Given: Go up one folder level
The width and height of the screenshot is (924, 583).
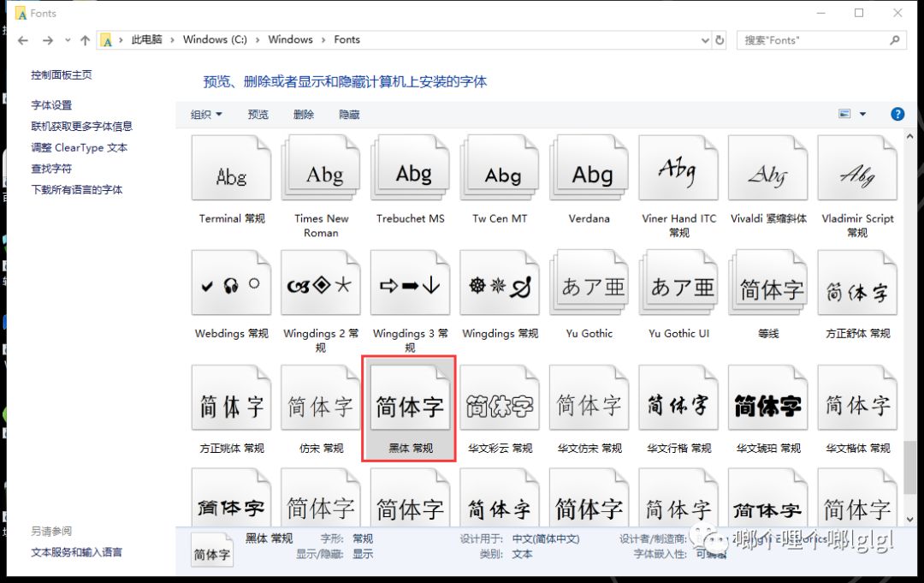Looking at the screenshot, I should [x=85, y=40].
